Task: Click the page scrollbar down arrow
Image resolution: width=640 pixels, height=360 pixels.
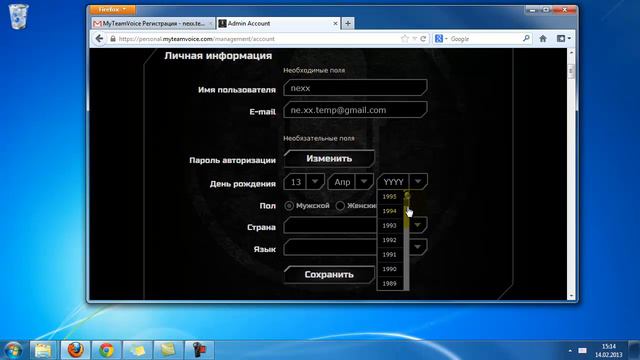Action: coord(571,296)
